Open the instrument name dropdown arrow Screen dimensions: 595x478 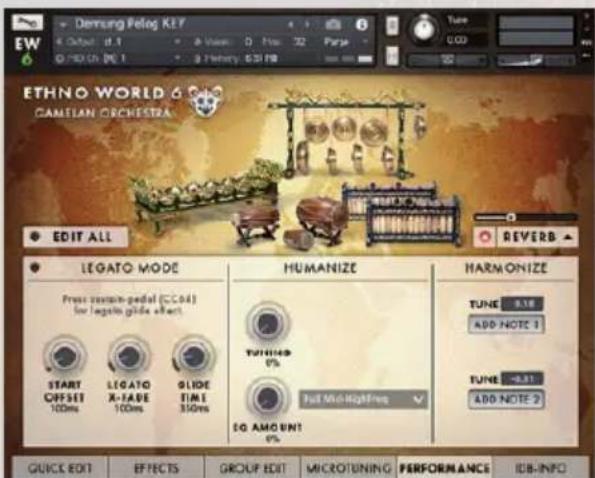pos(63,25)
